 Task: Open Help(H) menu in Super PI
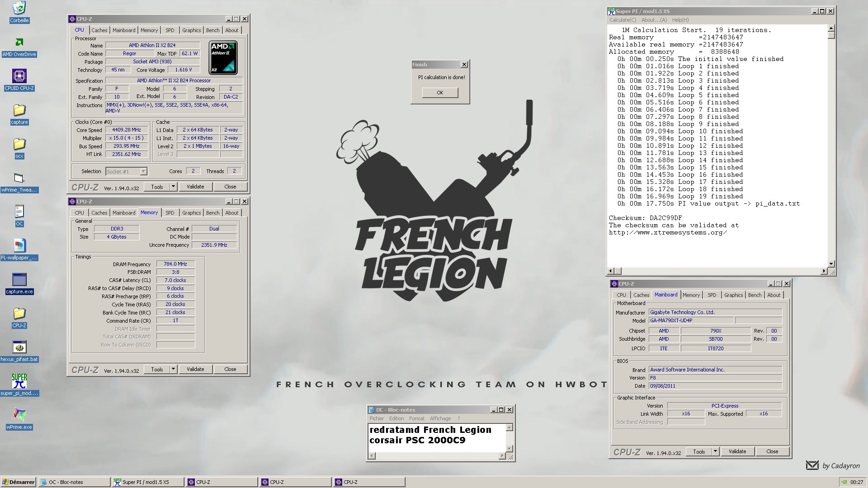pyautogui.click(x=680, y=20)
